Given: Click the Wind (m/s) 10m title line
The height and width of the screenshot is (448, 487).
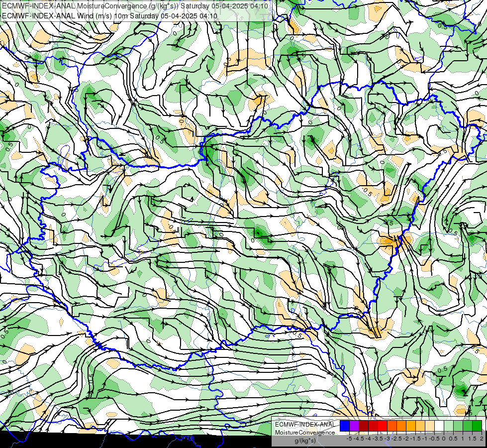Looking at the screenshot, I should coord(109,16).
